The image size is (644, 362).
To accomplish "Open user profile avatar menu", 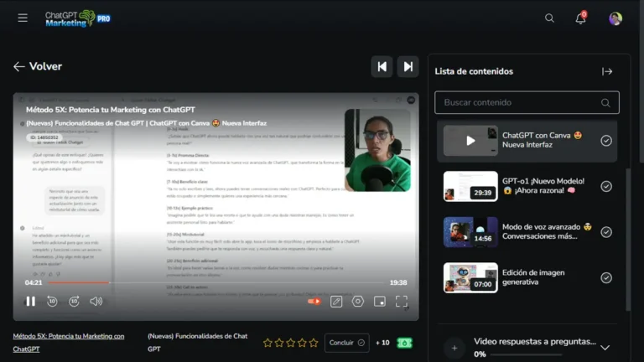I will [615, 18].
